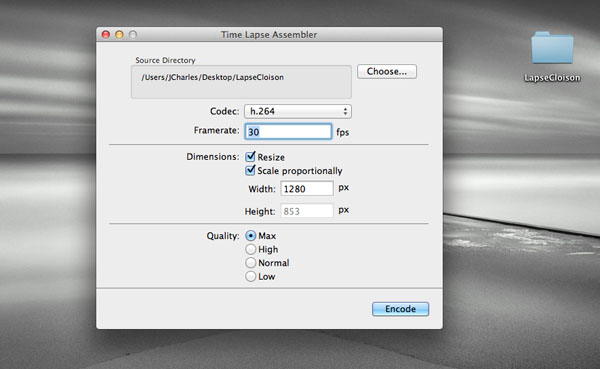Focus the Framerate input field
The height and width of the screenshot is (369, 600).
(288, 132)
